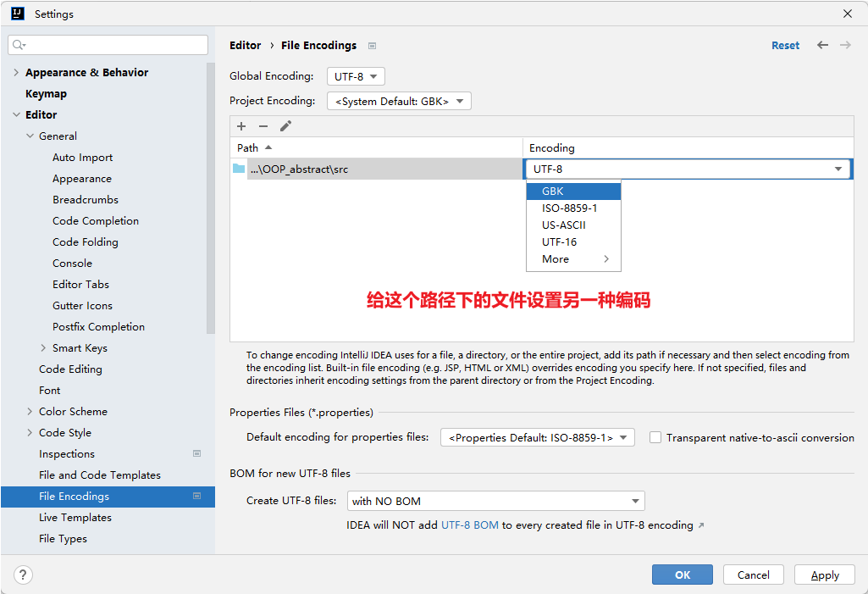Image resolution: width=868 pixels, height=594 pixels.
Task: Click the OK button
Action: [x=682, y=575]
